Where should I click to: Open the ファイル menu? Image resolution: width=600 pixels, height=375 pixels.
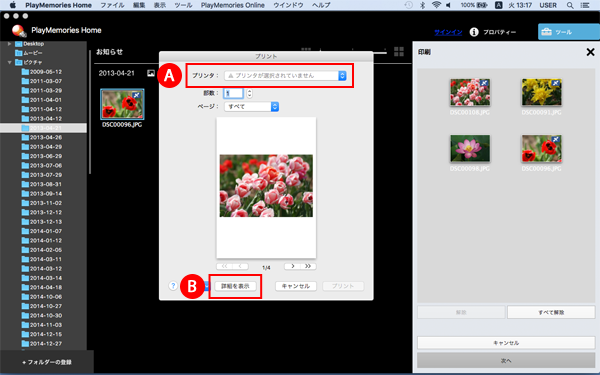(x=112, y=5)
